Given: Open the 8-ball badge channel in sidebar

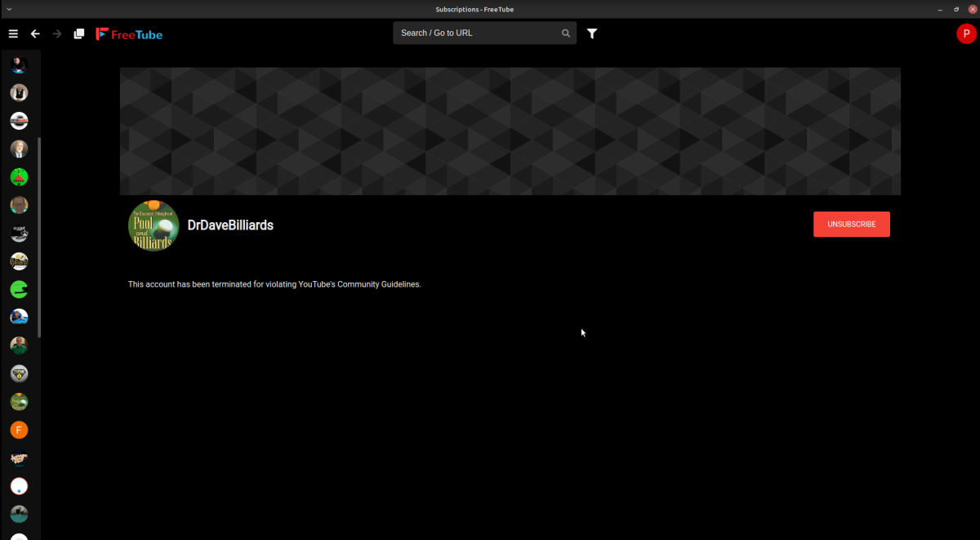Looking at the screenshot, I should point(19,373).
